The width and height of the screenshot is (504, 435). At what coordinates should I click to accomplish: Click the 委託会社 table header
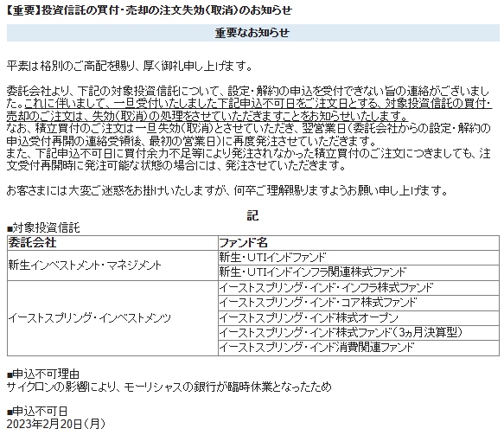(x=112, y=243)
